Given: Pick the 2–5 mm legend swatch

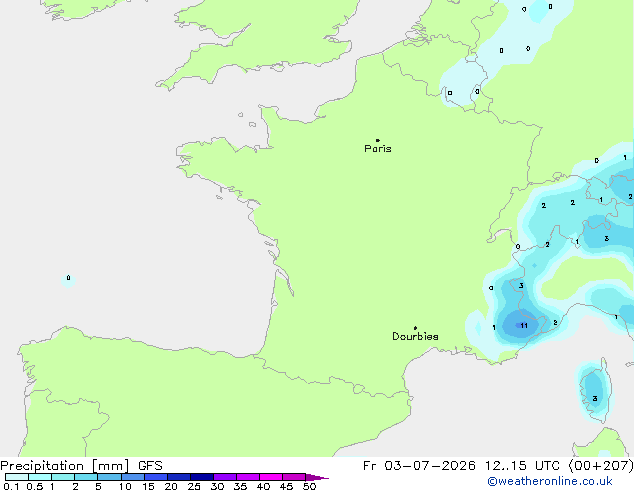Looking at the screenshot, I should [86, 477].
